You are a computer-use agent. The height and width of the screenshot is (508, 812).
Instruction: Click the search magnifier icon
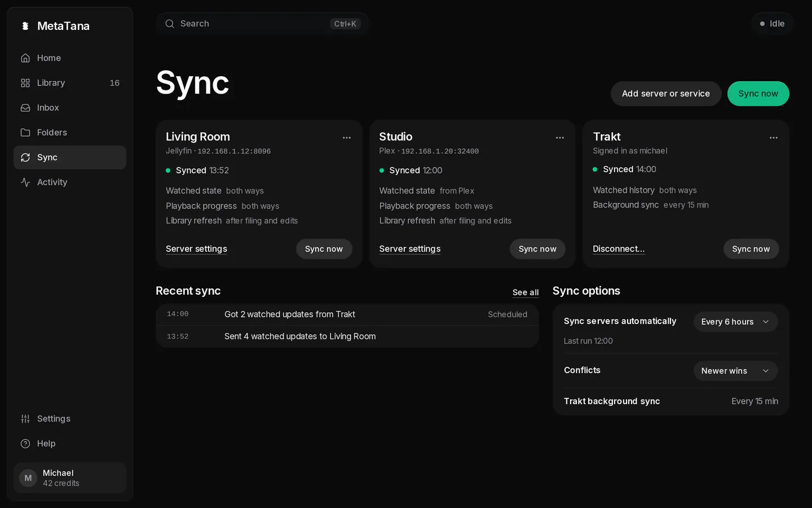[x=170, y=24]
